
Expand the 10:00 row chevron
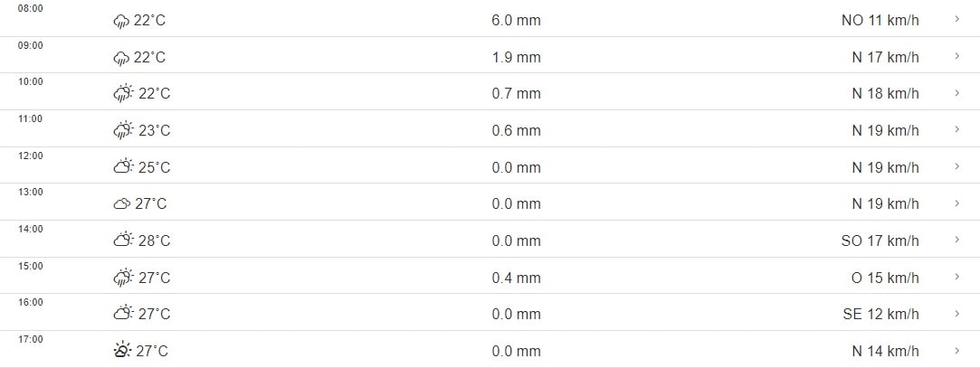coord(957,93)
